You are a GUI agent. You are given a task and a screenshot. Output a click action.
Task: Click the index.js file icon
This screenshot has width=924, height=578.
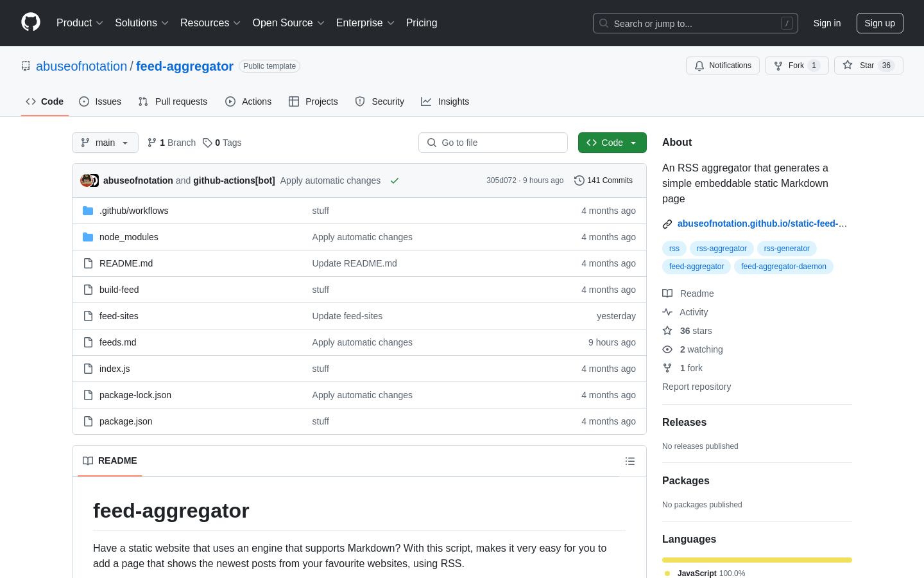coord(88,369)
